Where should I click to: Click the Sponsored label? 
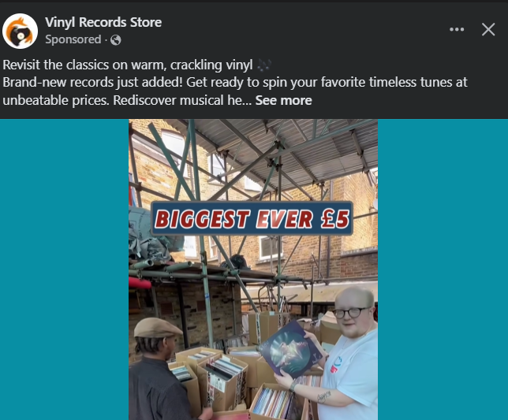point(73,39)
